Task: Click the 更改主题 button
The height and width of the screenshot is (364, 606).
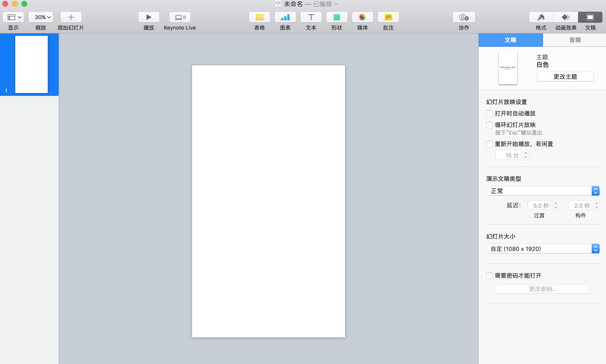Action: [x=565, y=77]
